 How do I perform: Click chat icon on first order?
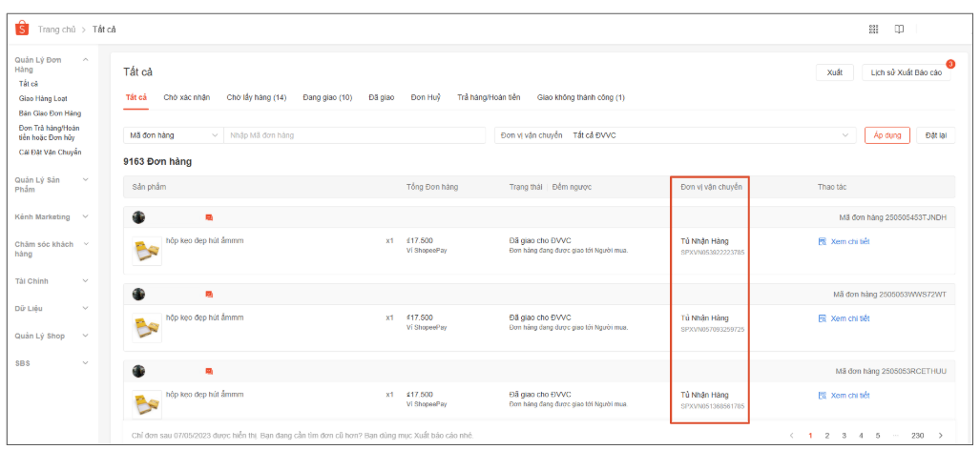(x=209, y=217)
